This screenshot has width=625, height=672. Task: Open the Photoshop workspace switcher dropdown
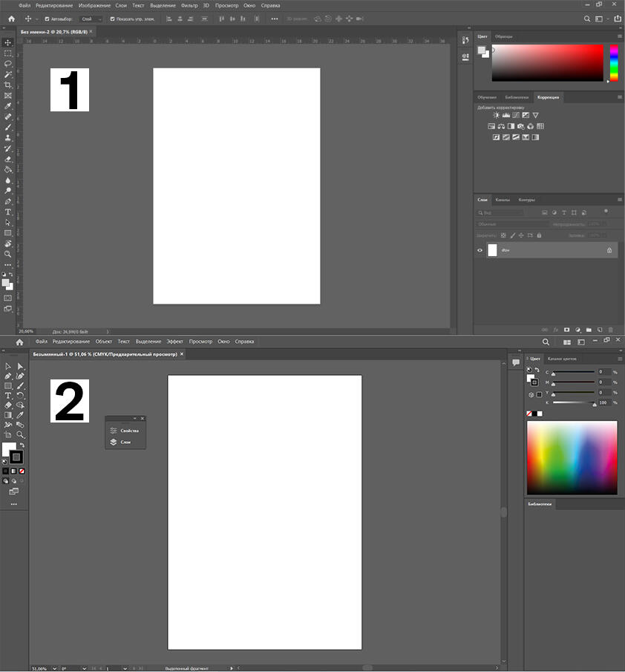[x=601, y=19]
